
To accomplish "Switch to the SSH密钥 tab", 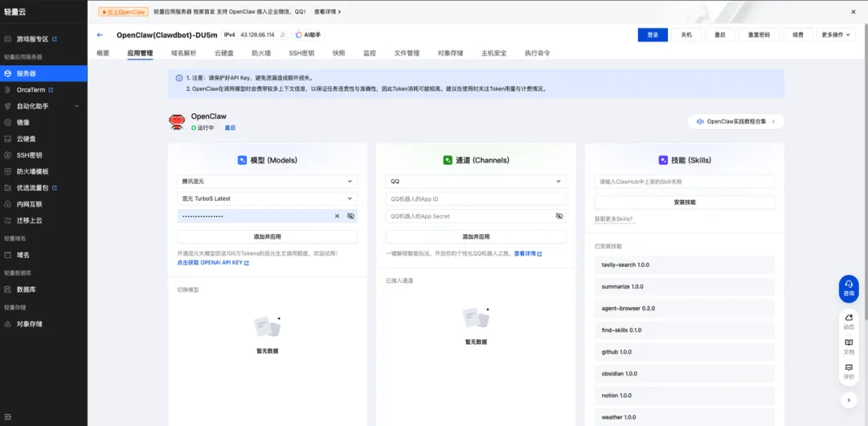I will coord(301,53).
